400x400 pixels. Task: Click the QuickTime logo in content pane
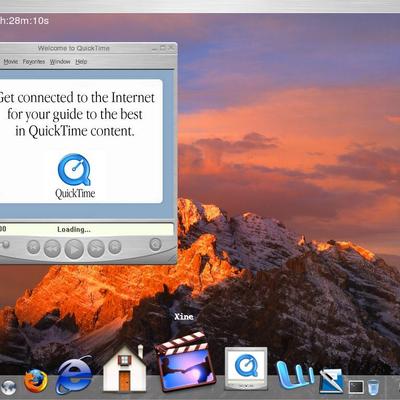75,176
